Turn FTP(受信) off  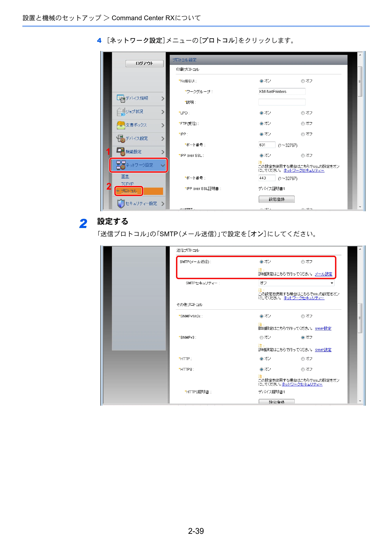[303, 124]
